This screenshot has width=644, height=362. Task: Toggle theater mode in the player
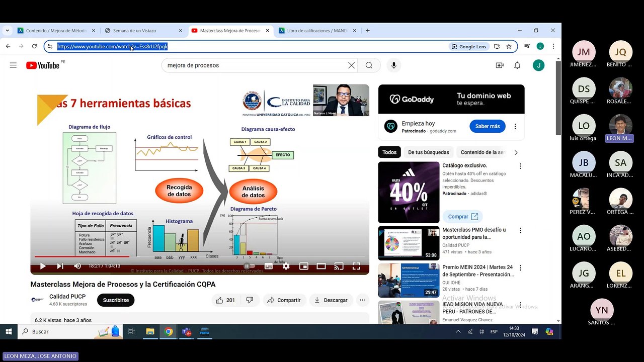pos(321,266)
